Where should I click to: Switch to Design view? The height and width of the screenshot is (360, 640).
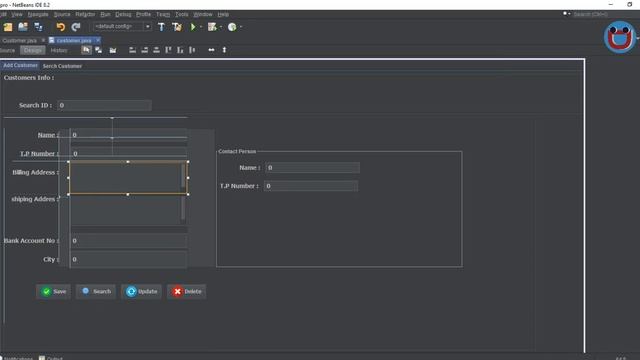33,50
